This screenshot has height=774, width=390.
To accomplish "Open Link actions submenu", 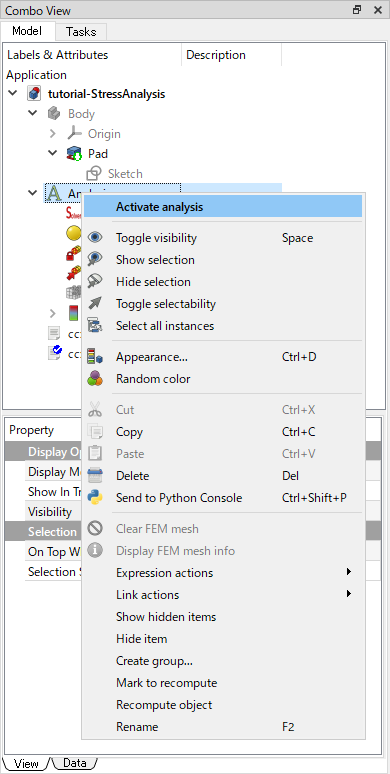I will coord(223,595).
